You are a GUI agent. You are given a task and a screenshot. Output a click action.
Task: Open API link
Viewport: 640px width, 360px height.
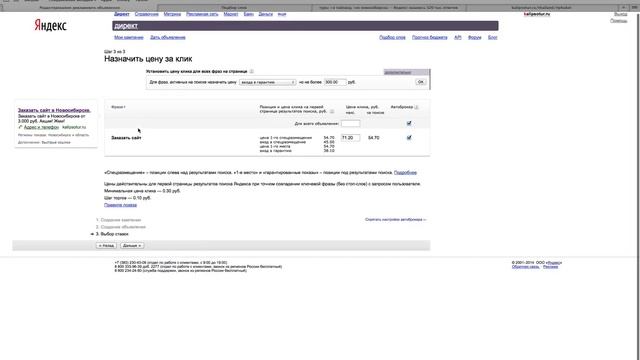(458, 38)
